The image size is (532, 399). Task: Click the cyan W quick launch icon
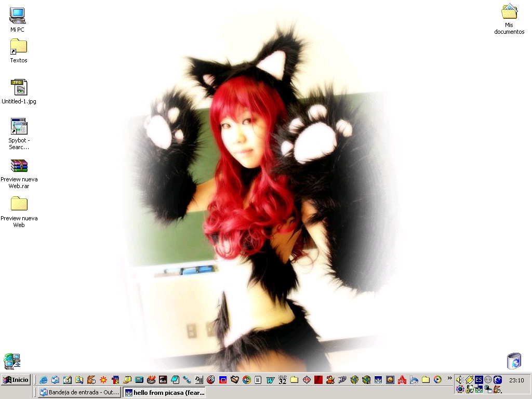coord(270,380)
